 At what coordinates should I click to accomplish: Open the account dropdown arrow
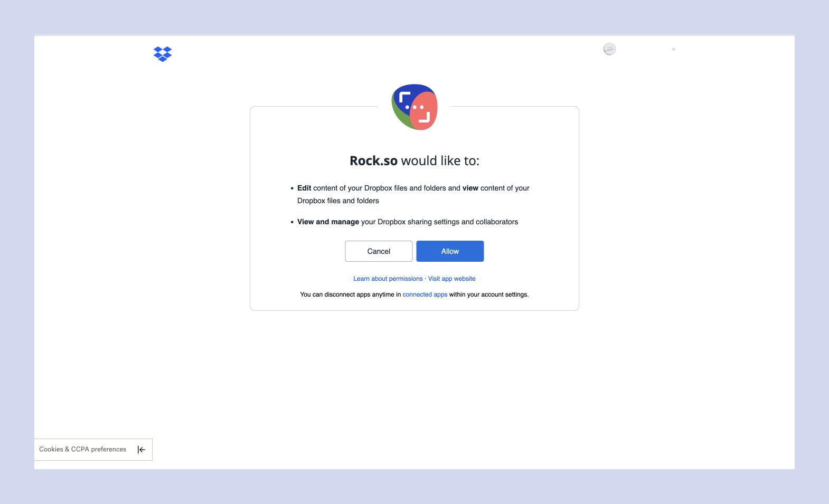tap(673, 50)
